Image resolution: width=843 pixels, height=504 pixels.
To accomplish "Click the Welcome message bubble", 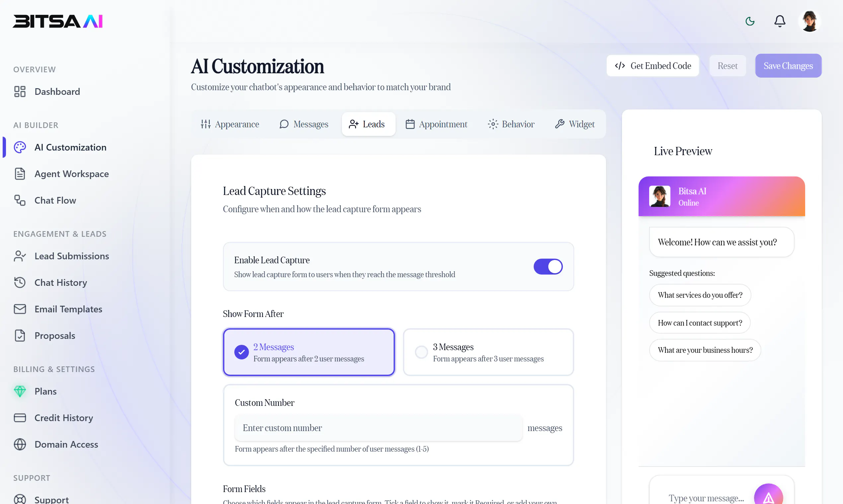I will [721, 242].
